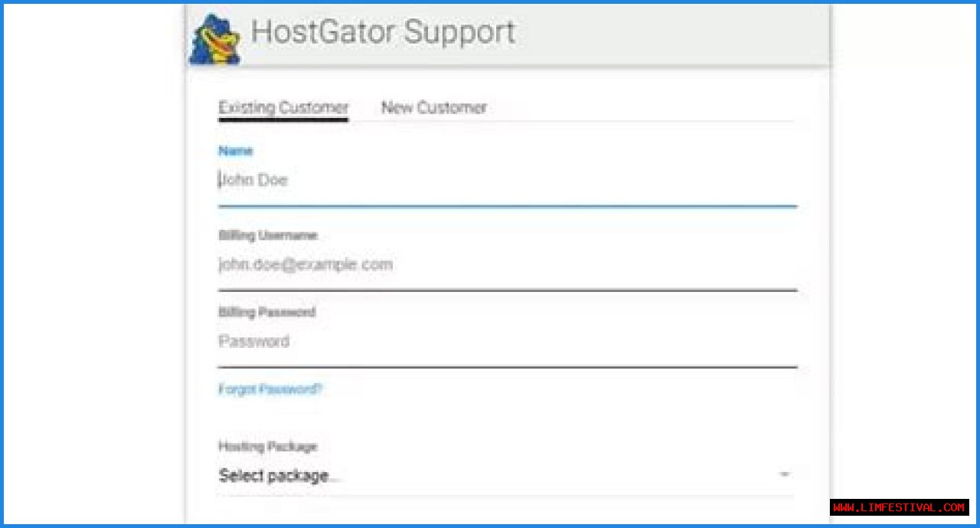Click the www.limfestival.com watermark
The image size is (980, 528).
[x=899, y=507]
